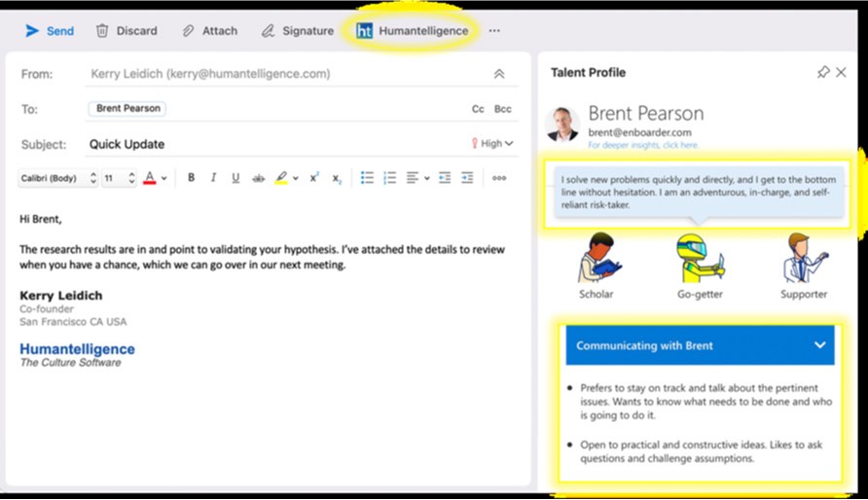Click the Talent Profile pane title
Image resolution: width=868 pixels, height=500 pixels.
(x=588, y=72)
